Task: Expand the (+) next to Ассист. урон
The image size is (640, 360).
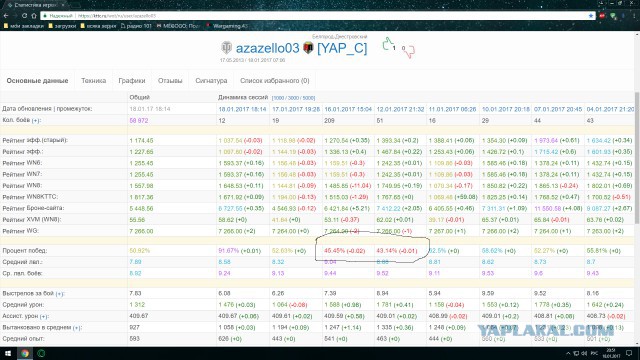Action: (44, 316)
